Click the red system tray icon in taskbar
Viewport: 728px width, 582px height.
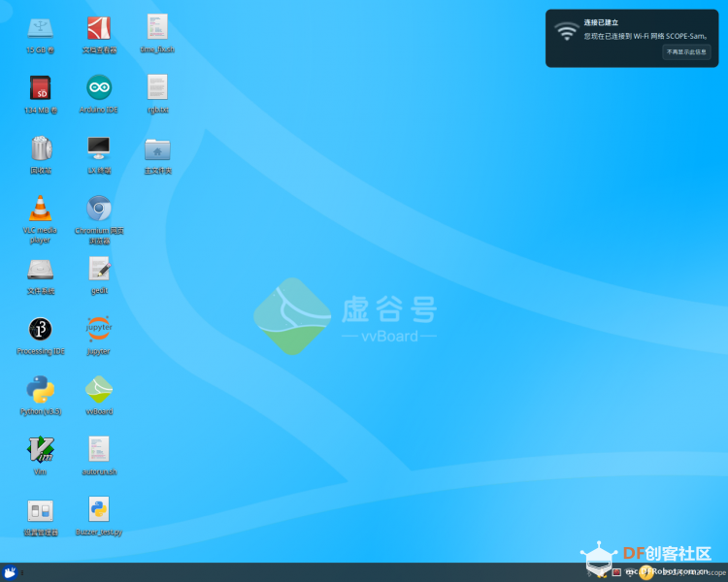(x=616, y=572)
